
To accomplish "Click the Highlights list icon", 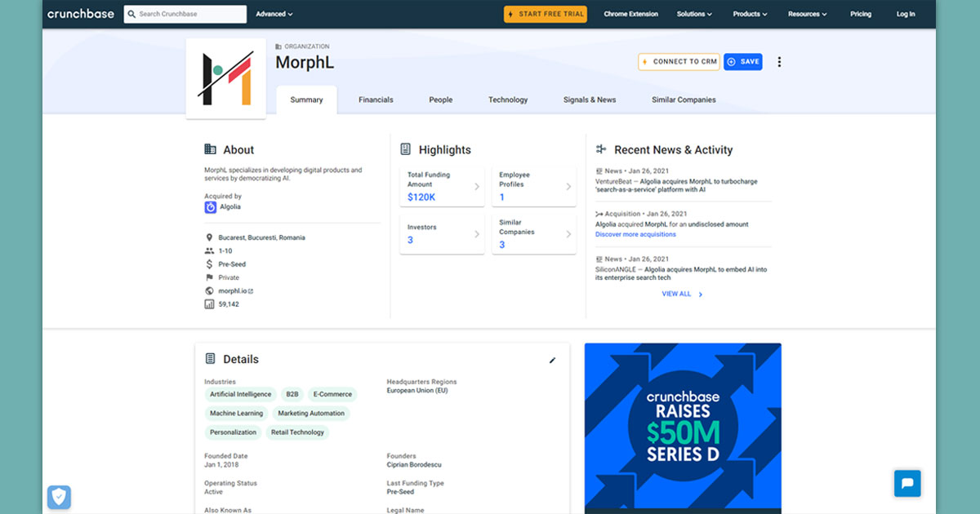I will click(405, 149).
